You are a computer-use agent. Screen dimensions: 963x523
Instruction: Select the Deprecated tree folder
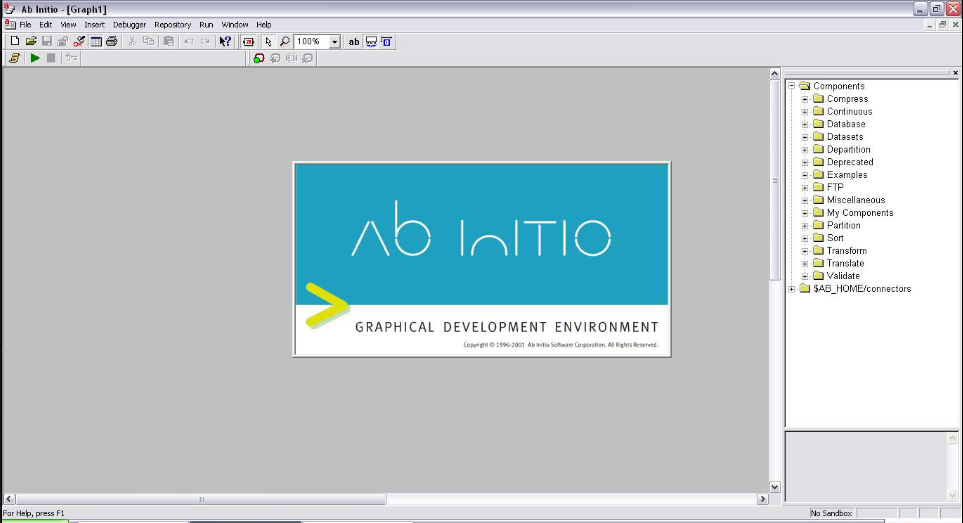coord(850,162)
